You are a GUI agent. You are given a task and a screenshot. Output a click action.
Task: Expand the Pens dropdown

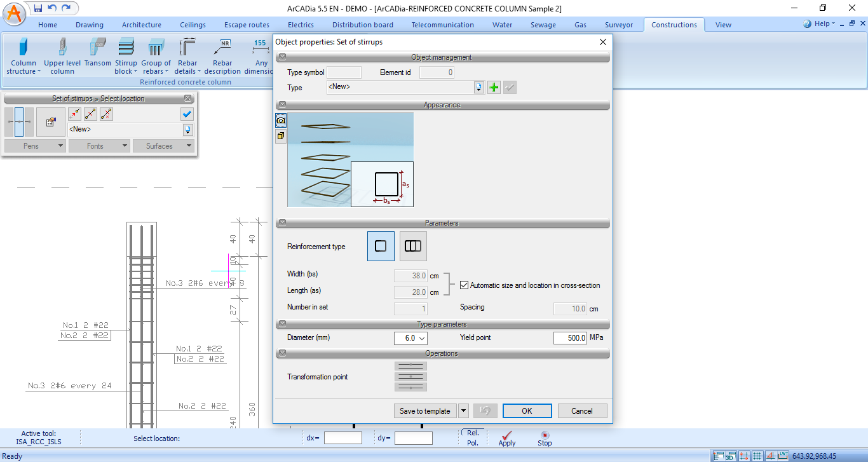[x=35, y=146]
